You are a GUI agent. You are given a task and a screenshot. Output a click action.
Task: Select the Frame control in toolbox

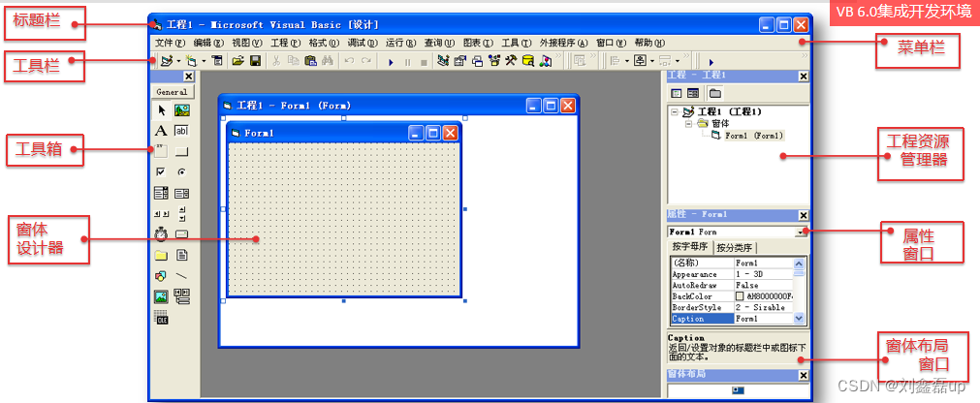[x=161, y=151]
